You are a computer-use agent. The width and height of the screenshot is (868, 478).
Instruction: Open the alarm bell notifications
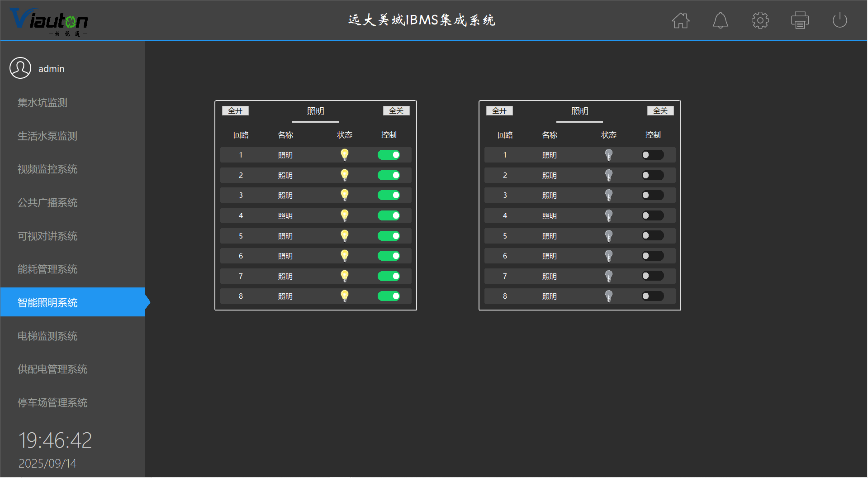click(720, 20)
